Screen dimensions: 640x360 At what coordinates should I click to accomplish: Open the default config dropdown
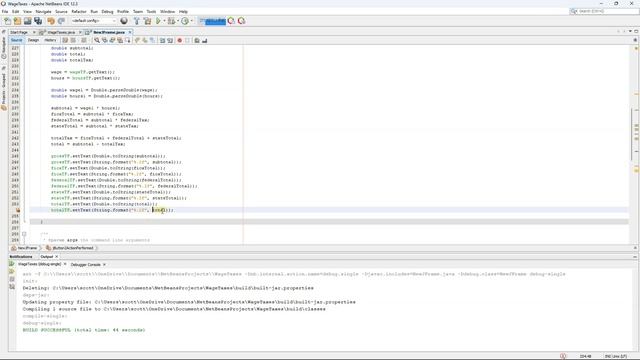[94, 21]
